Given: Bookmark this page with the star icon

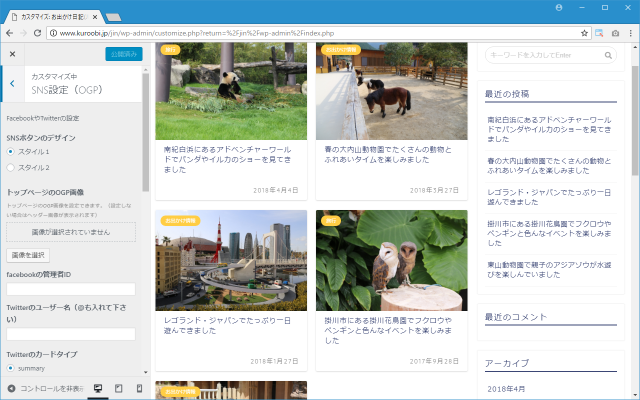Looking at the screenshot, I should pos(584,33).
